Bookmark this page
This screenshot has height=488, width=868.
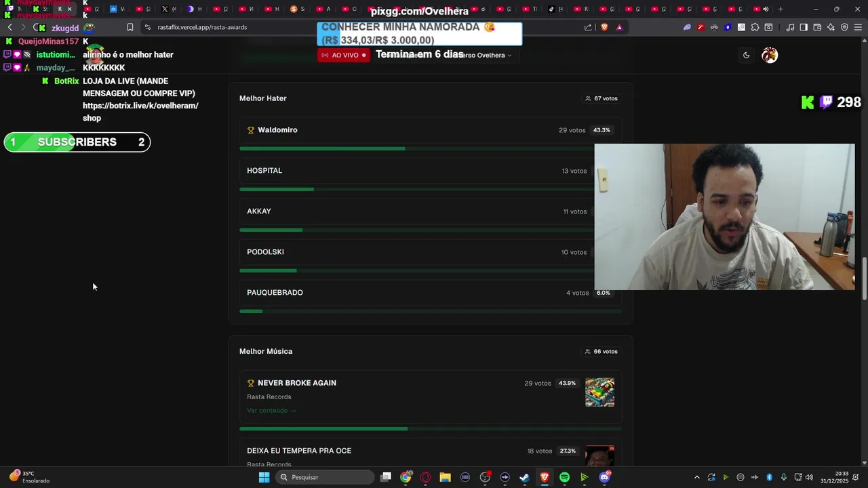pos(130,27)
